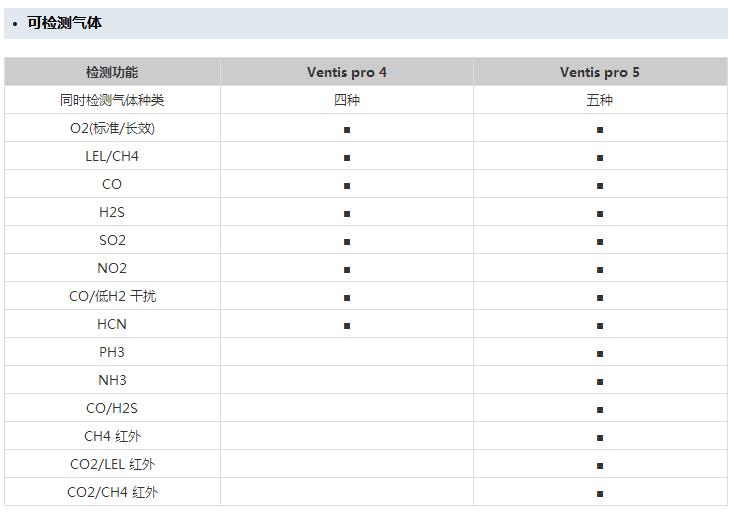Select the CO/低H2 干扰 row label
Image resolution: width=734 pixels, height=515 pixels.
point(112,296)
